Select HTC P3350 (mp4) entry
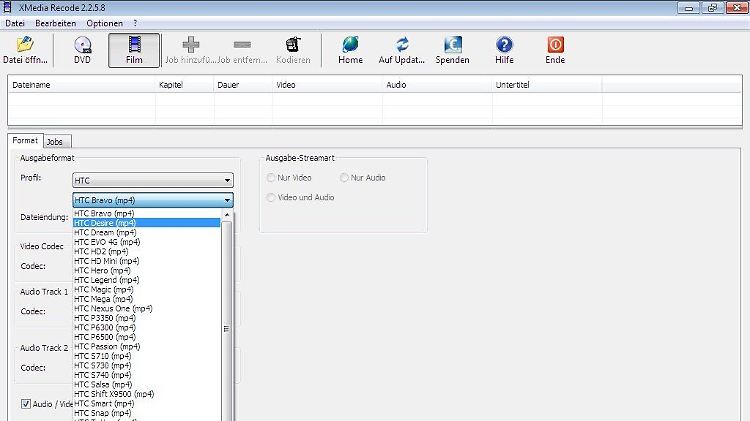This screenshot has width=750, height=421. (x=146, y=318)
